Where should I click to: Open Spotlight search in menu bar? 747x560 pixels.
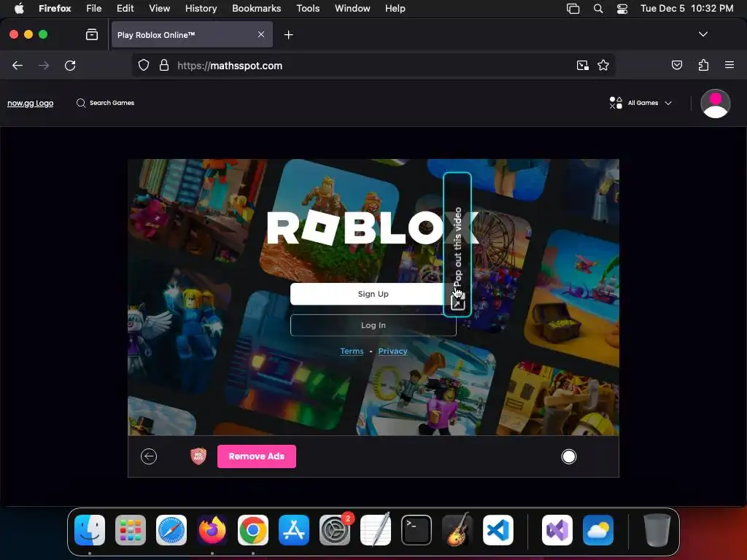(598, 8)
